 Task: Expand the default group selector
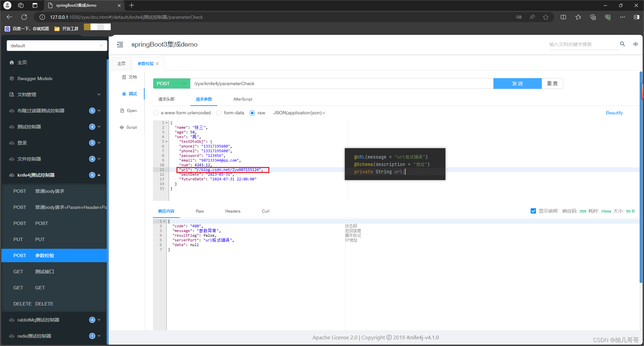tap(57, 46)
